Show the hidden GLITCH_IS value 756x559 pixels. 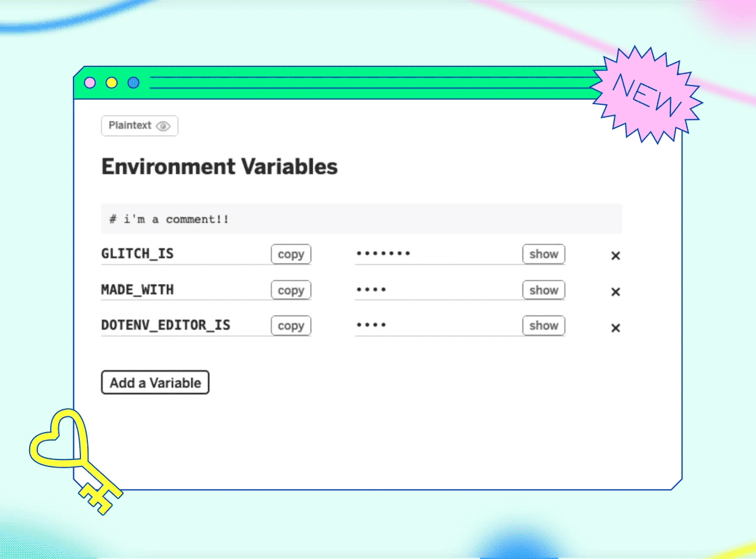pos(543,254)
